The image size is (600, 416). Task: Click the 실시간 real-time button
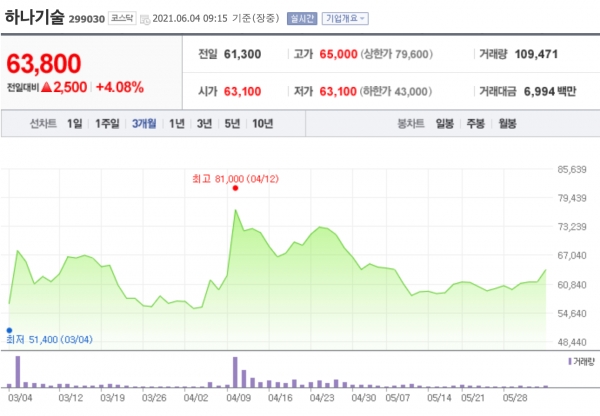pyautogui.click(x=302, y=18)
